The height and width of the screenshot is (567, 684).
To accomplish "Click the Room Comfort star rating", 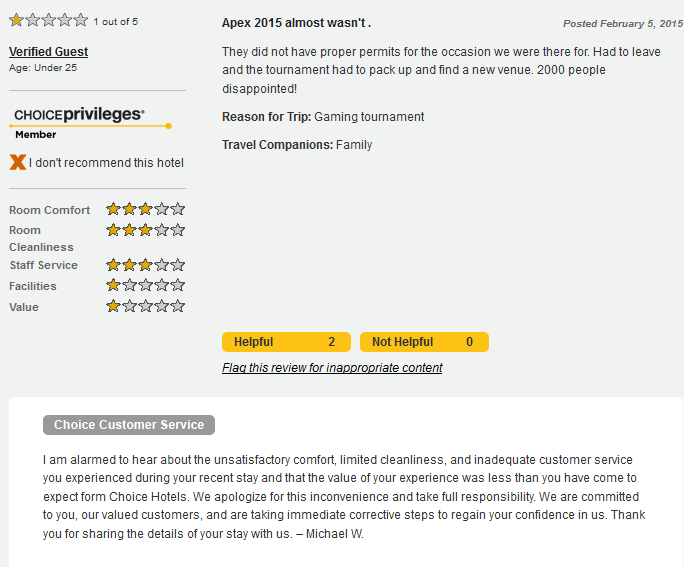I will [146, 210].
